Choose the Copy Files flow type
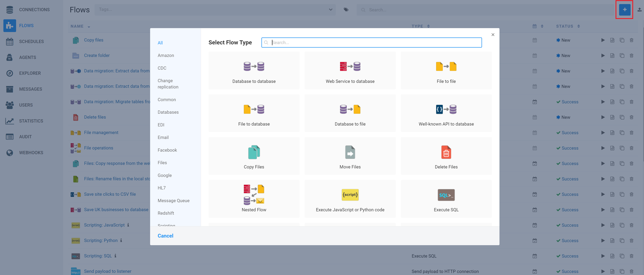 tap(254, 156)
